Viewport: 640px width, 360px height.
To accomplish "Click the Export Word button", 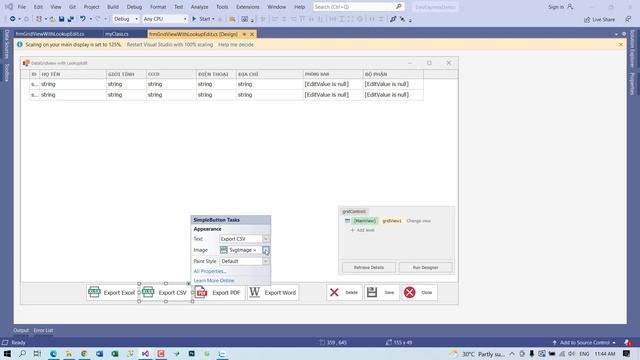I will (x=273, y=292).
